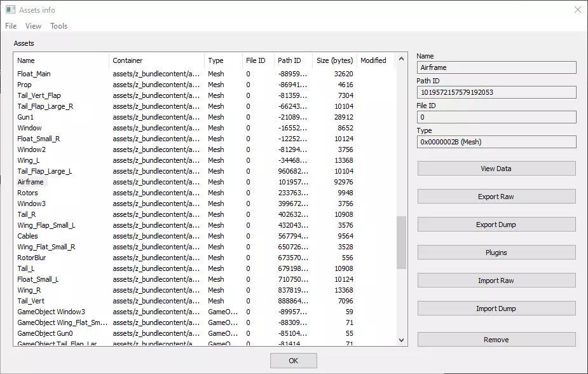Sort assets by Name column header

(61, 60)
